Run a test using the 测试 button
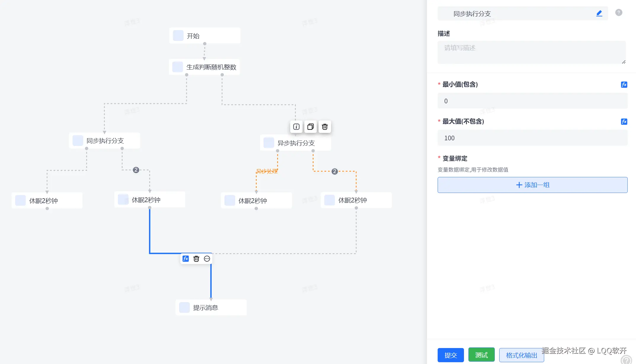 point(481,354)
